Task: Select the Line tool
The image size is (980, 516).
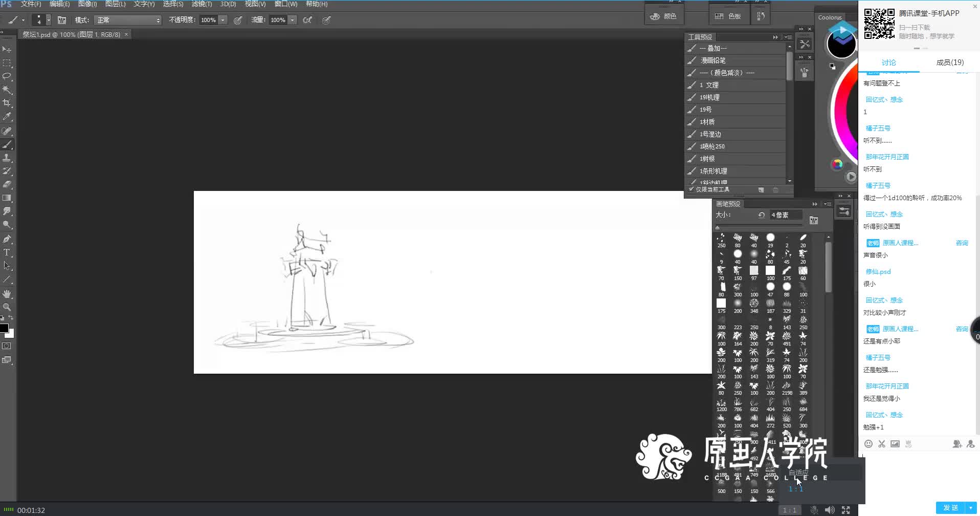Action: pos(7,279)
